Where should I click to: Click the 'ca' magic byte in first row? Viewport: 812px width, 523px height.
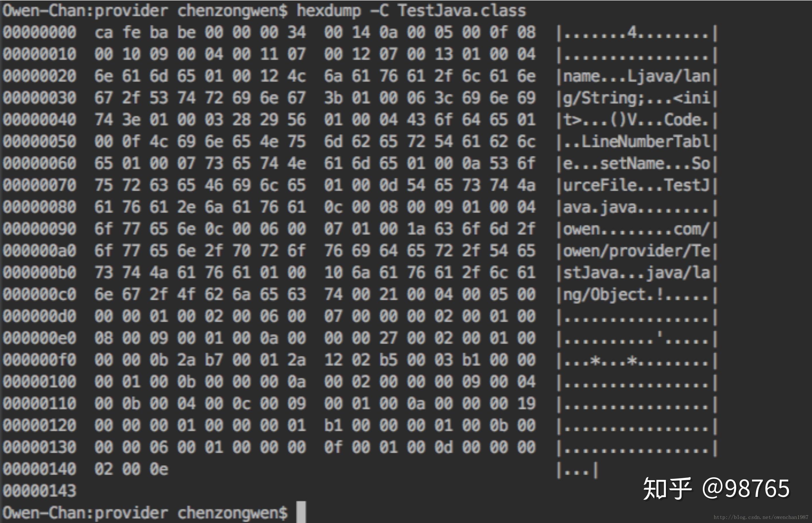(103, 32)
